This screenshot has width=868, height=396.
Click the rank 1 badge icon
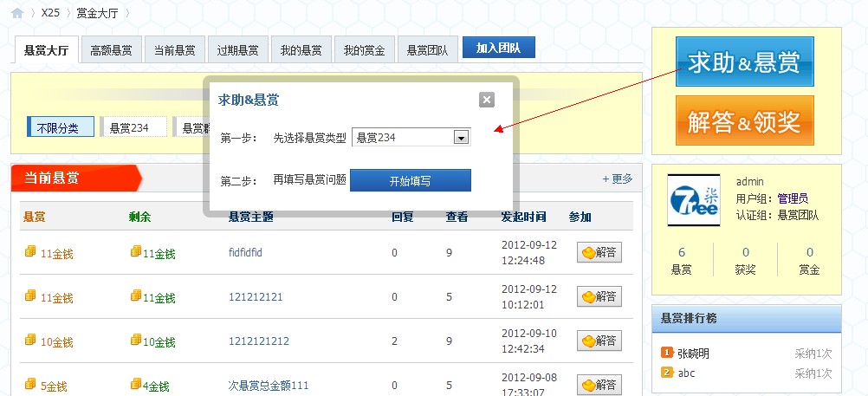pyautogui.click(x=667, y=353)
